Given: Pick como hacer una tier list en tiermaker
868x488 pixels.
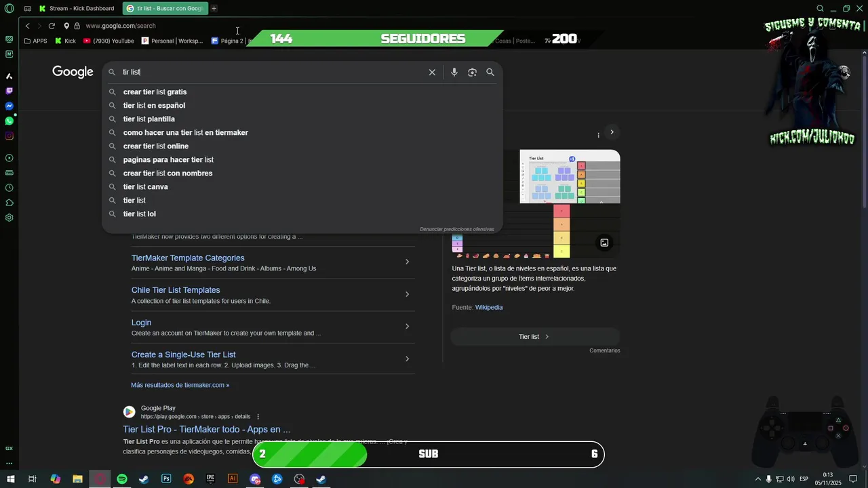Looking at the screenshot, I should 185,133.
